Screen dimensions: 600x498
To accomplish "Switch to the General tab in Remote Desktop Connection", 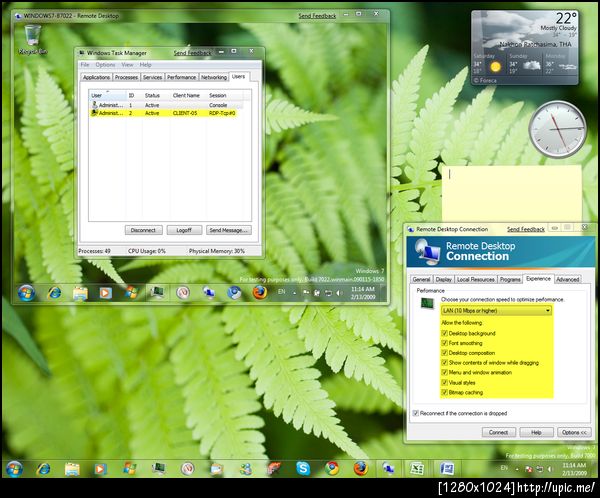I will [x=421, y=279].
